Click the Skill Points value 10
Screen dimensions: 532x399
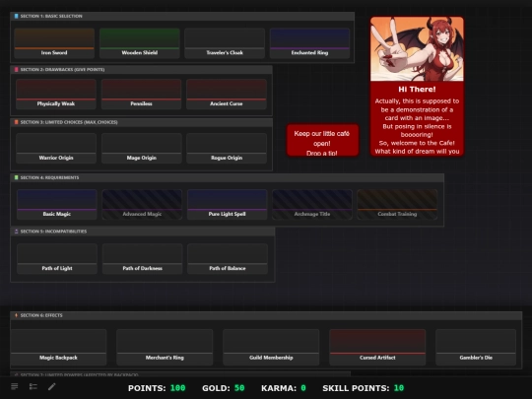pos(399,388)
